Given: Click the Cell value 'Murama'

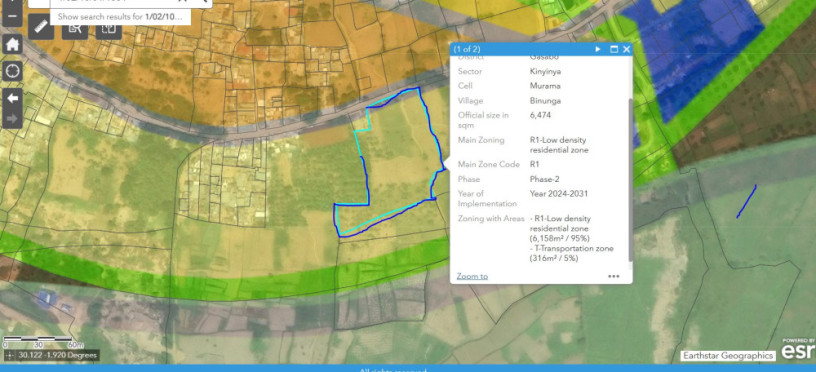Looking at the screenshot, I should click(545, 86).
